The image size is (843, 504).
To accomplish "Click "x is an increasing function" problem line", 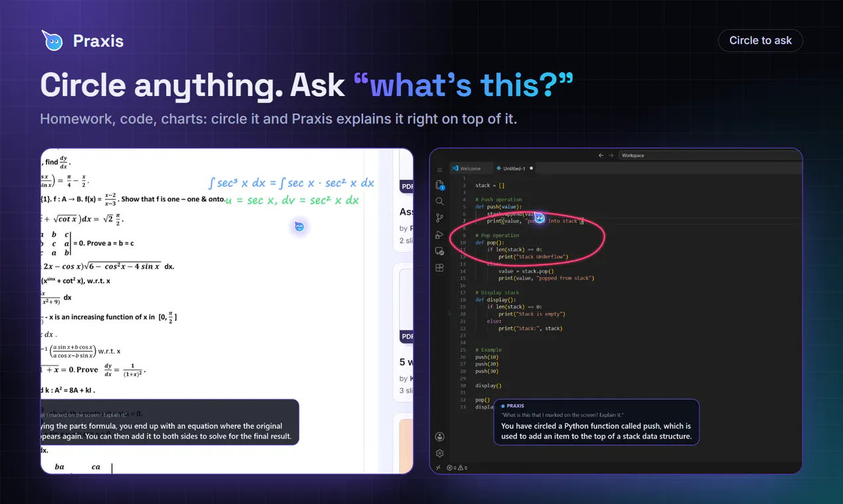I will 112,317.
